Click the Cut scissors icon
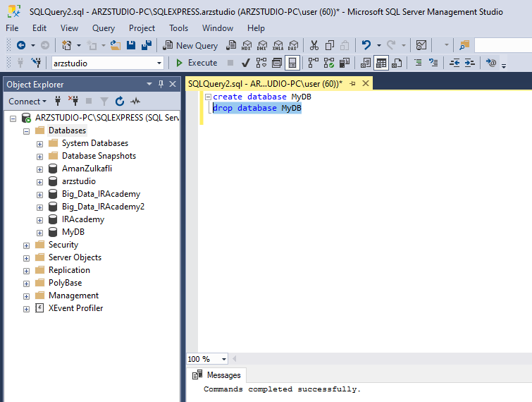Screen dimensions: 532x402 tap(314, 45)
